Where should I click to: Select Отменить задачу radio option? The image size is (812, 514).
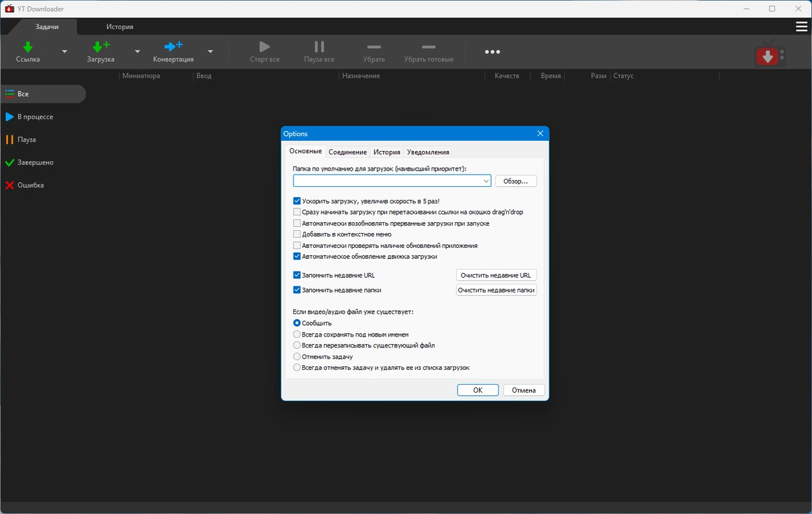[297, 356]
